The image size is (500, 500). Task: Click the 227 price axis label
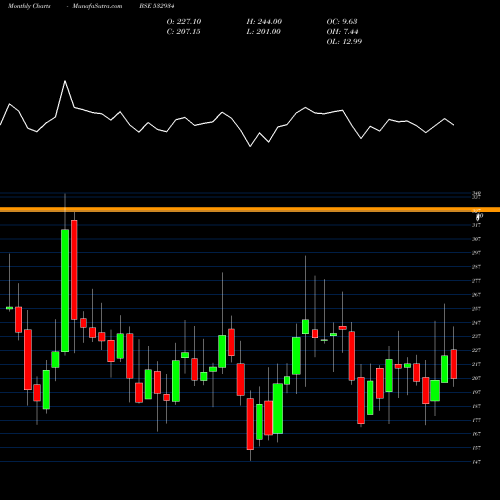[x=476, y=350]
